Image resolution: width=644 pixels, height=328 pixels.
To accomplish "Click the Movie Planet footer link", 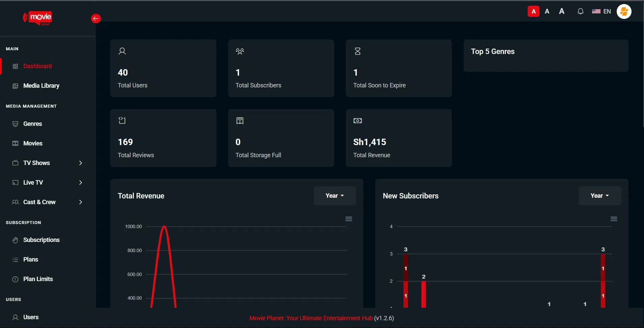I will pos(311,318).
